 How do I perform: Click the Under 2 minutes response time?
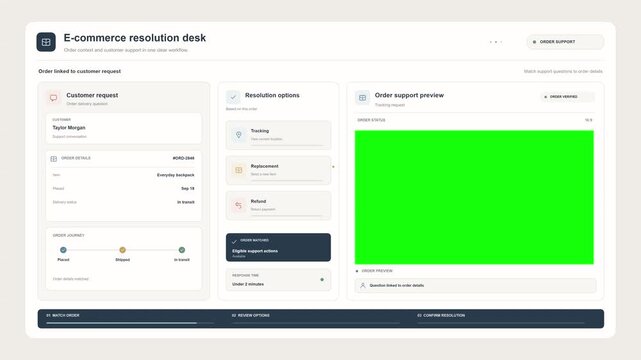coord(248,284)
